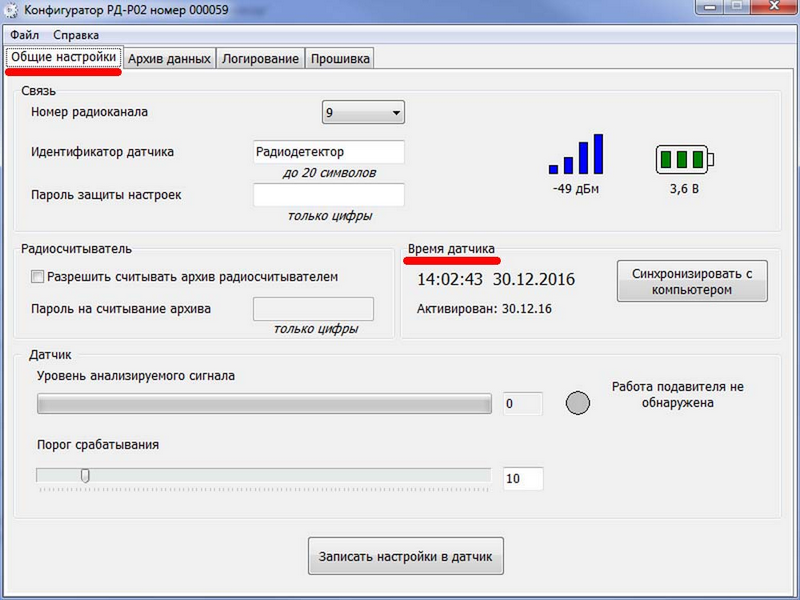Open the Справка menu

[76, 35]
